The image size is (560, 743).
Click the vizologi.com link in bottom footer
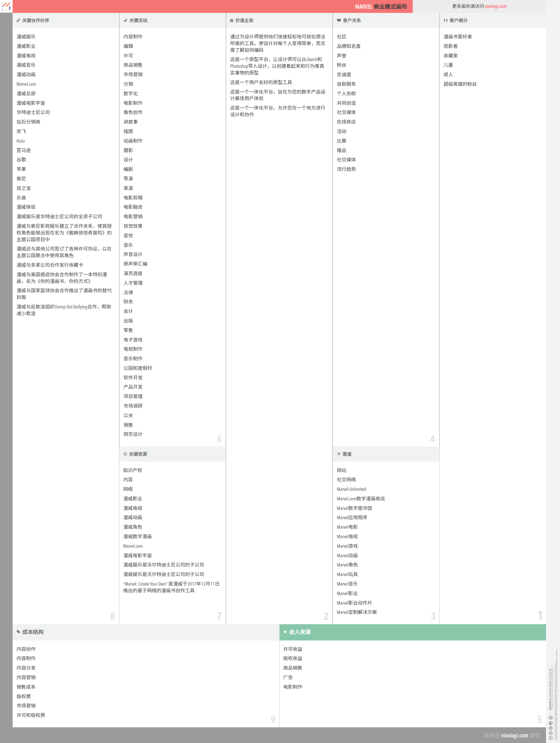point(514,735)
